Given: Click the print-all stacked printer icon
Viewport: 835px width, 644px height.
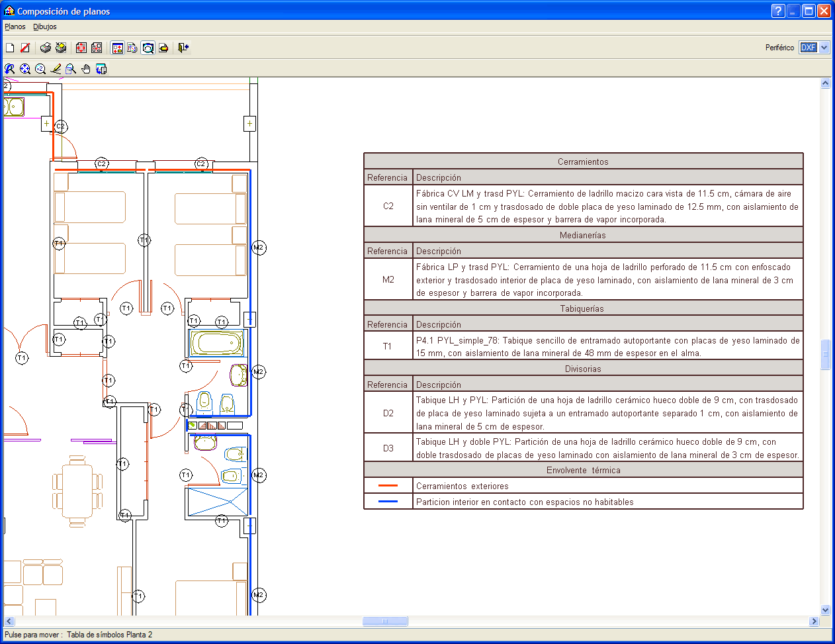Looking at the screenshot, I should (61, 48).
